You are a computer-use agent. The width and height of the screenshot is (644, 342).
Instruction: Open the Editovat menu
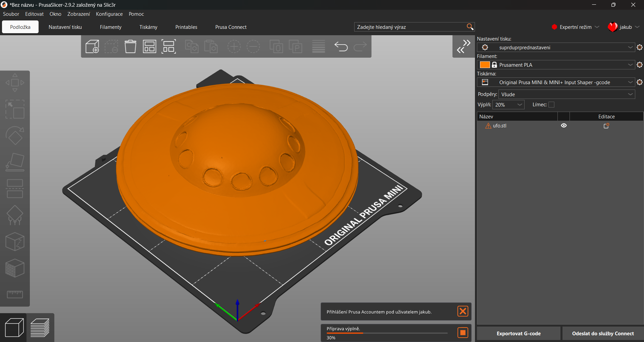34,14
